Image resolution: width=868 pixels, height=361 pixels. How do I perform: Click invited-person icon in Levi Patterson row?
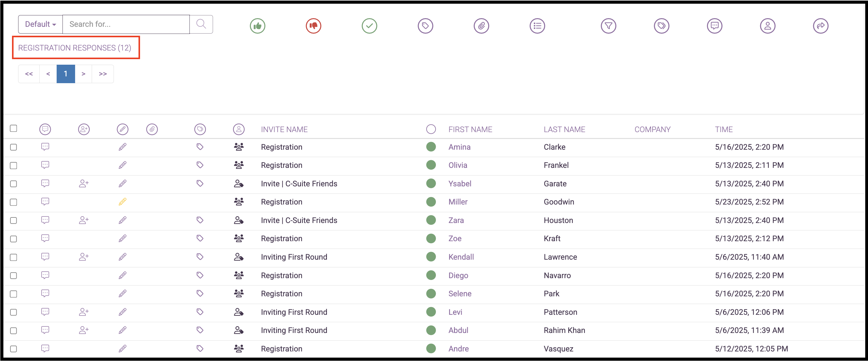pyautogui.click(x=239, y=312)
